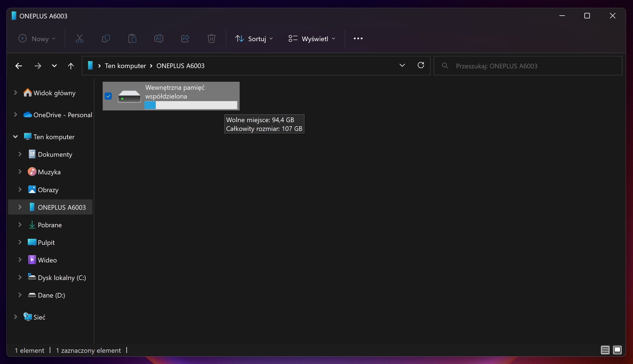Click the Copy icon in toolbar
The height and width of the screenshot is (364, 633).
[x=106, y=39]
